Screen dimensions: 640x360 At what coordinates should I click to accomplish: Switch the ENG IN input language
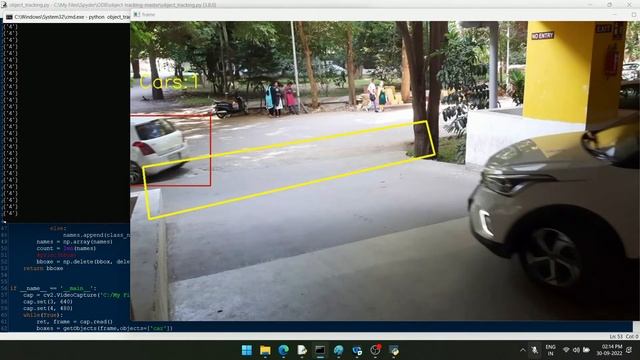[x=551, y=350]
